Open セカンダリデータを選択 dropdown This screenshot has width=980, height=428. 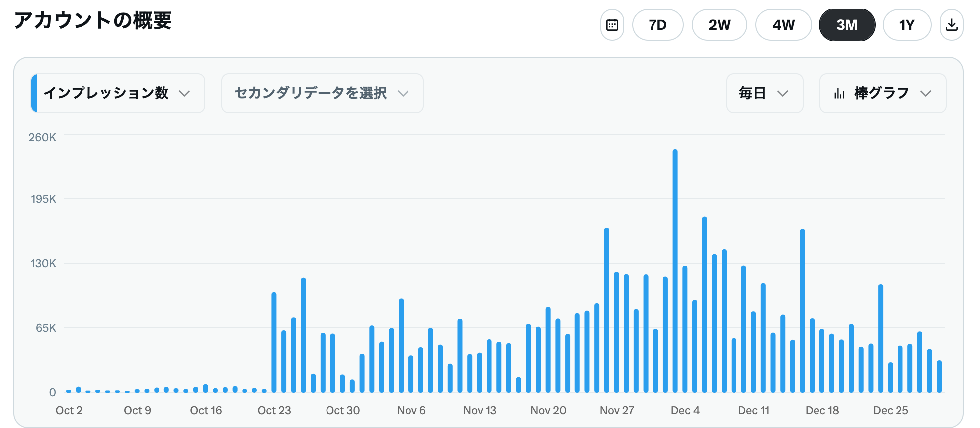point(322,93)
